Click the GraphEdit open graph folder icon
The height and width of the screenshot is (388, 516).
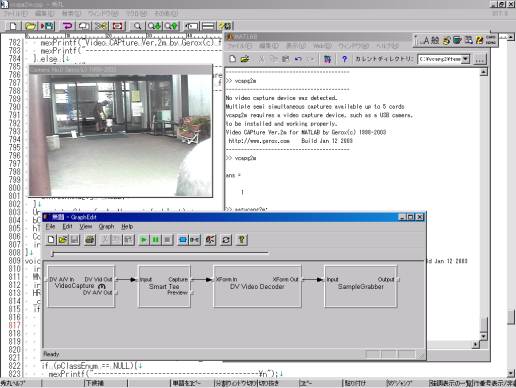(62, 240)
